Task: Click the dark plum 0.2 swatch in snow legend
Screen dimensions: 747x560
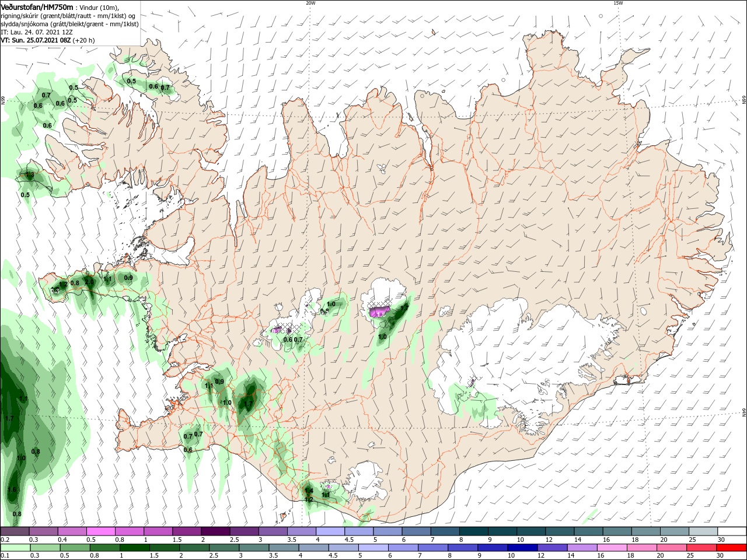Action: click(15, 531)
